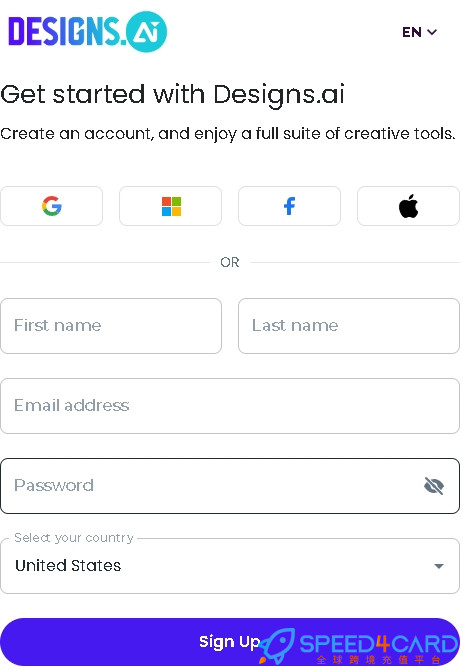The width and height of the screenshot is (463, 670).
Task: Click the Speed4Card rocket watermark icon
Action: point(277,645)
